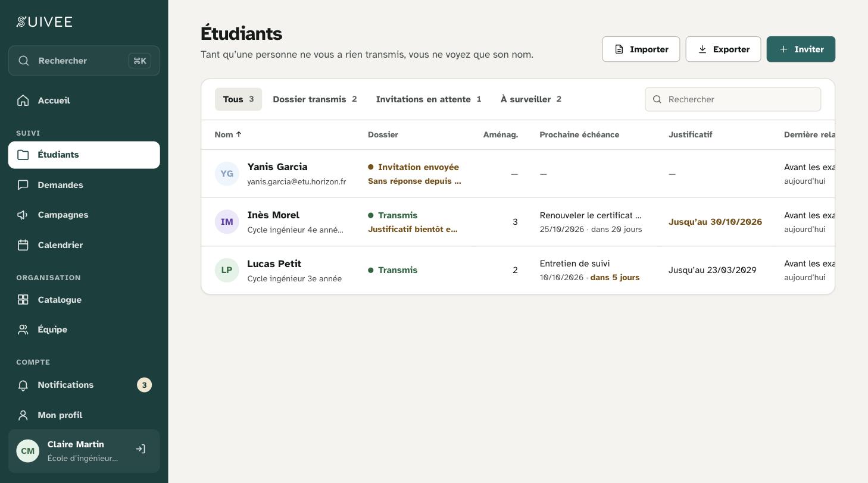This screenshot has width=868, height=483.
Task: Click Jusqu'au 30/10/2026 justificatif cell
Action: click(x=715, y=222)
